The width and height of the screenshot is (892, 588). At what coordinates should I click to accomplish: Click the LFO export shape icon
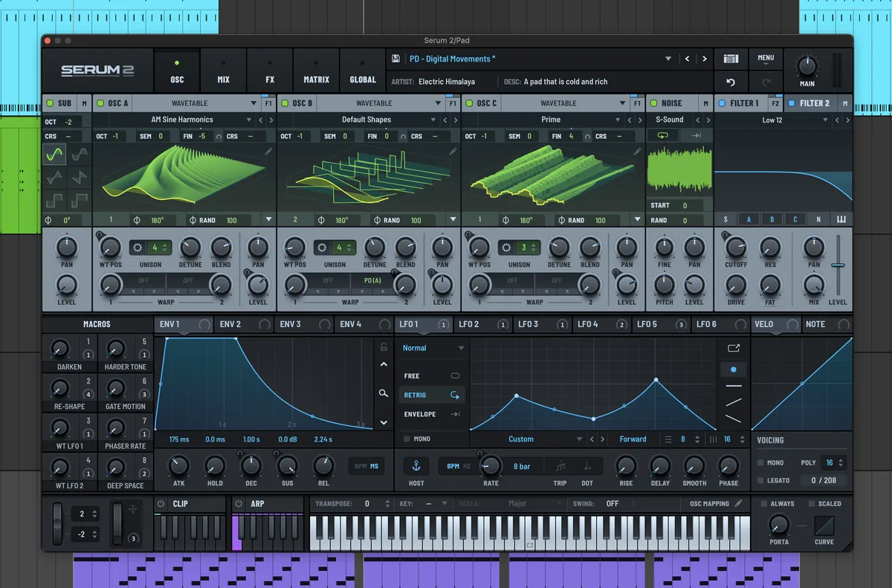click(x=734, y=347)
